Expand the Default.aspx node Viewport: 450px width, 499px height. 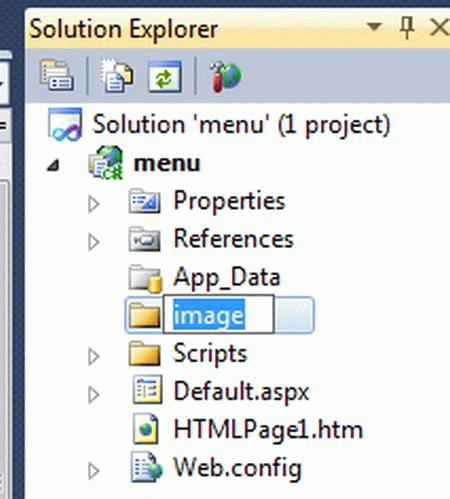(x=94, y=395)
